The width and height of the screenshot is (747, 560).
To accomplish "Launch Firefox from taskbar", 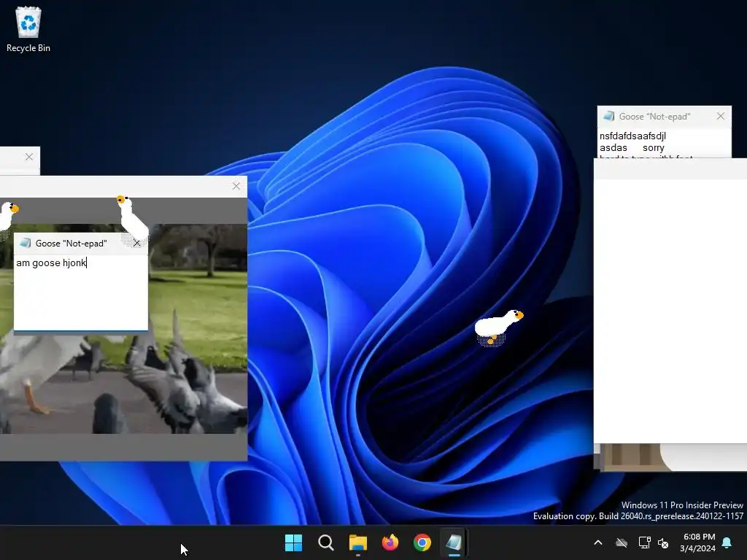I will (390, 542).
